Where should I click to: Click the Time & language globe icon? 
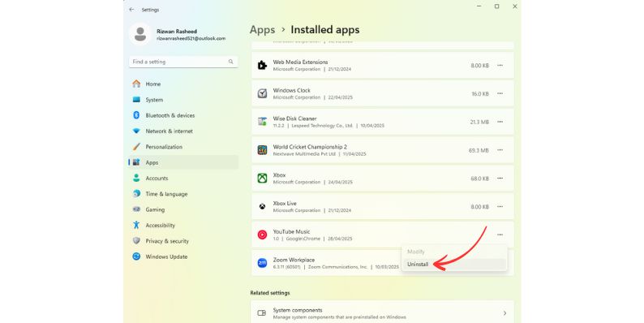pos(136,193)
